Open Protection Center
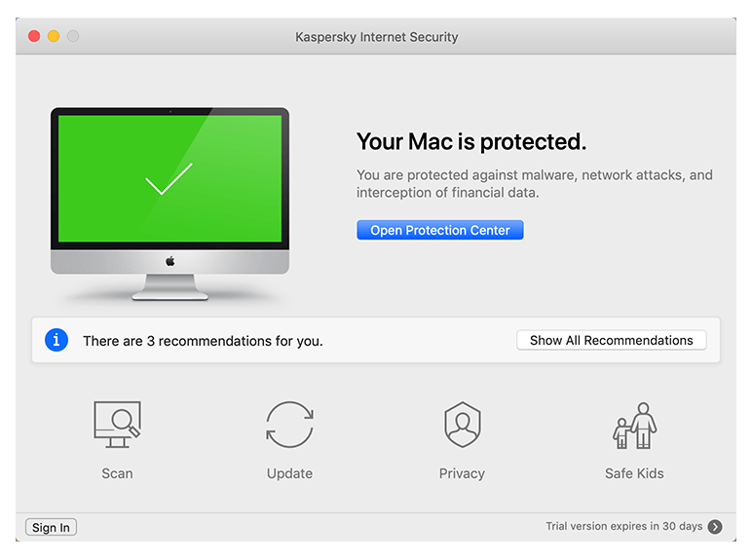Image resolution: width=752 pixels, height=560 pixels. 440,231
